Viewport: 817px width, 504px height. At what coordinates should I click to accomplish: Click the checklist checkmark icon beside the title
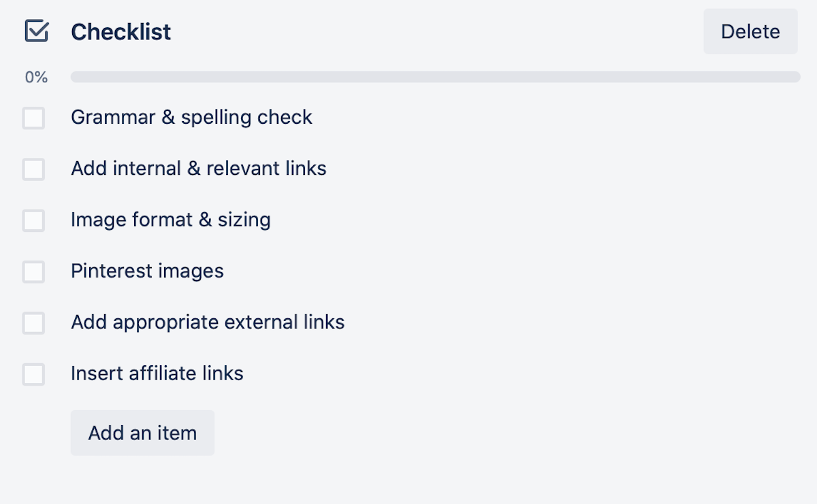coord(36,31)
